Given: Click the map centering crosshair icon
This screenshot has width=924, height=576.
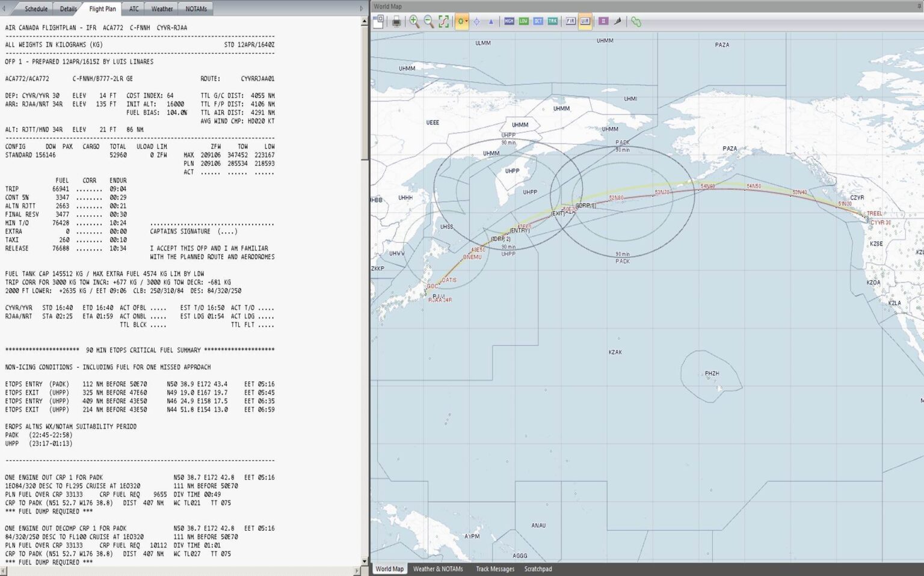Looking at the screenshot, I should pos(476,22).
